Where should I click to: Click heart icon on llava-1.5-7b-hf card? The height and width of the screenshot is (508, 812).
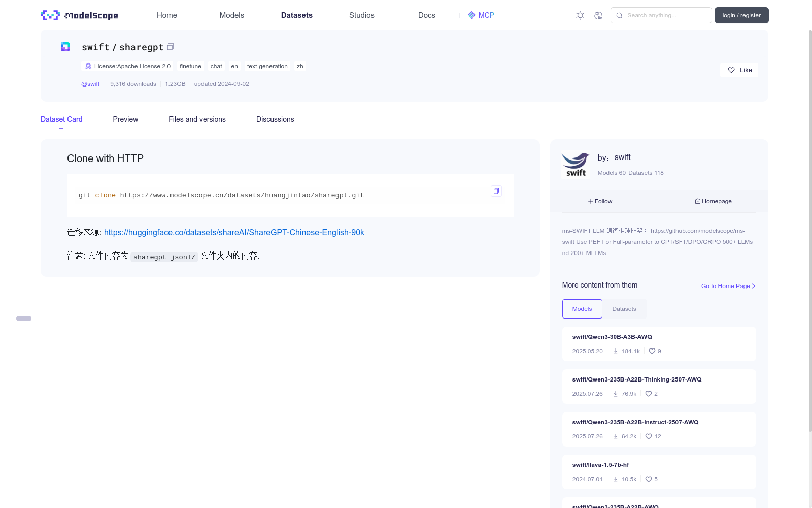pos(649,479)
